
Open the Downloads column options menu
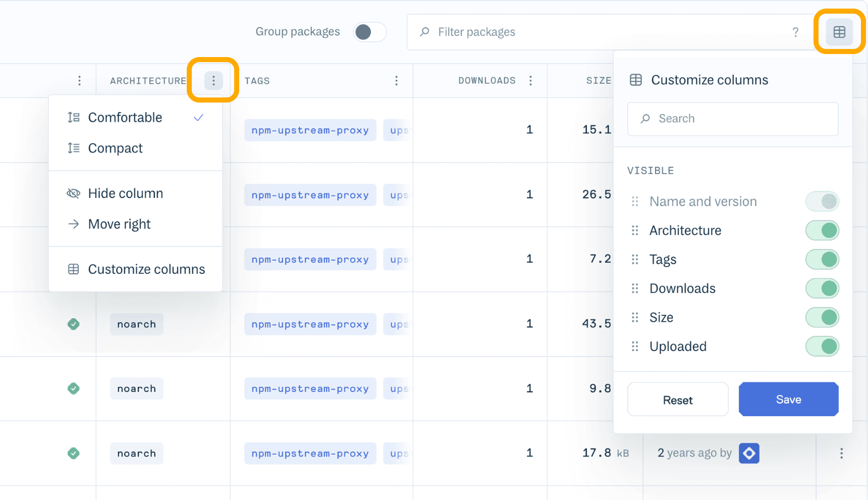pyautogui.click(x=530, y=81)
